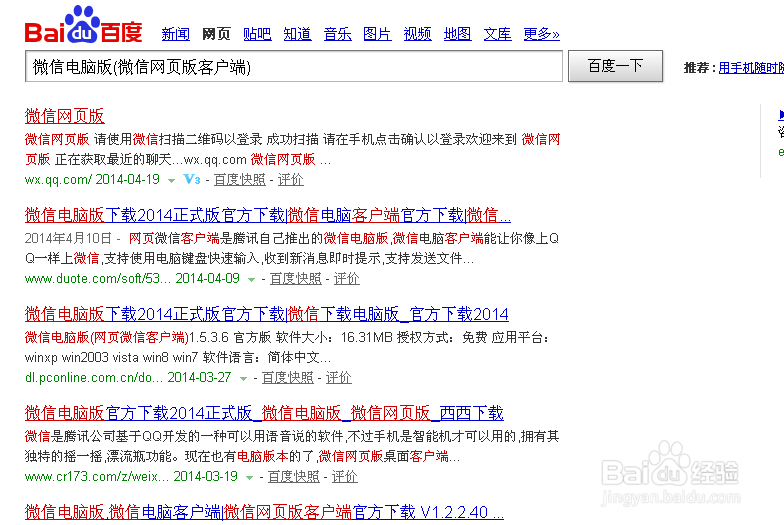Viewport: 784px width, 525px height.
Task: Open the 知道 tab
Action: 298,34
